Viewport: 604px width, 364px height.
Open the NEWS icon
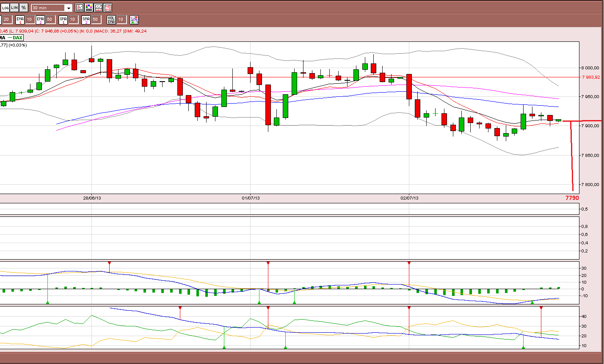click(108, 8)
